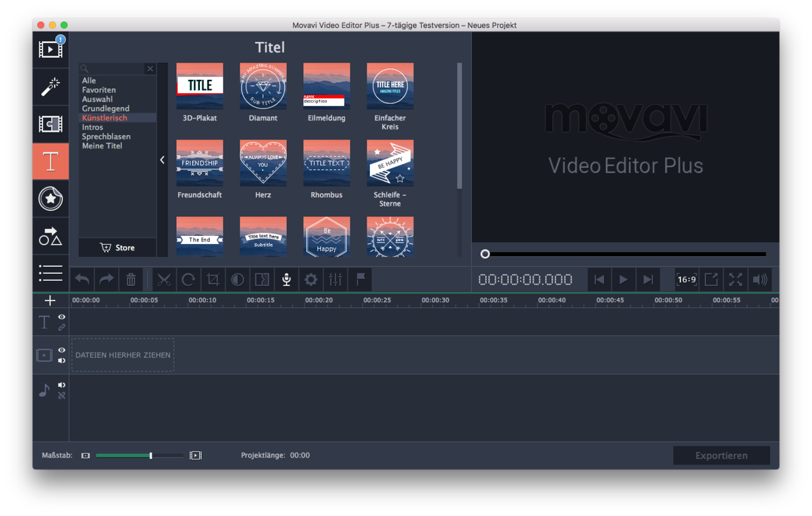Toggle title track link icon

click(x=62, y=327)
